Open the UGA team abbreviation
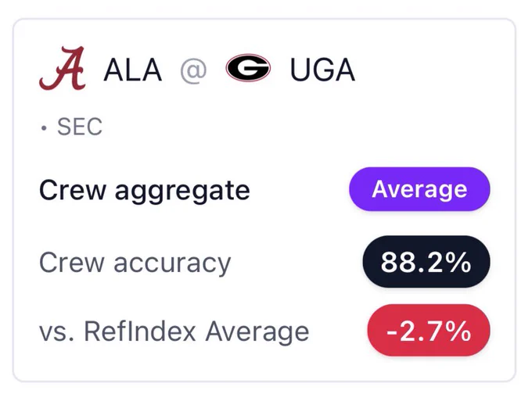532x419 pixels. click(x=322, y=70)
